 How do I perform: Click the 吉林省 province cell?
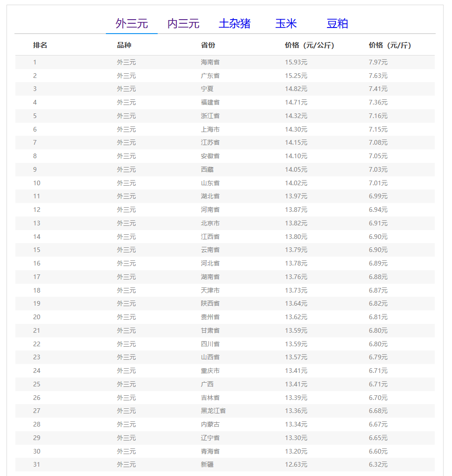point(210,398)
